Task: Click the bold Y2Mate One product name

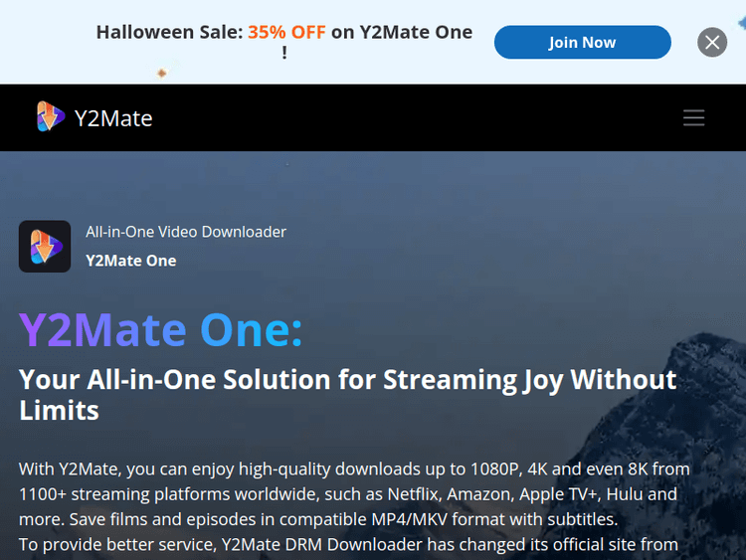Action: [x=131, y=261]
